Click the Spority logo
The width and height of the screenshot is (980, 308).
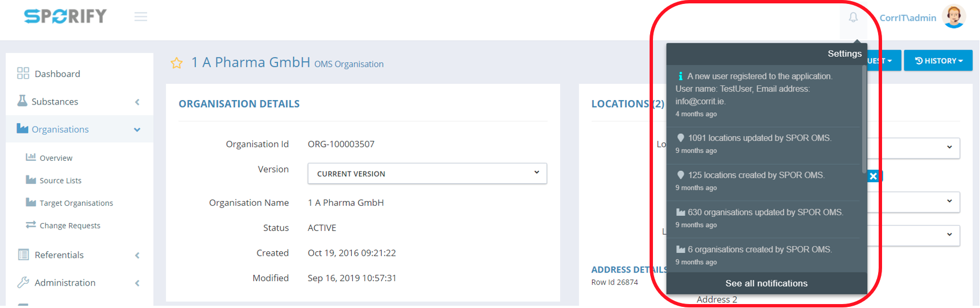point(65,16)
